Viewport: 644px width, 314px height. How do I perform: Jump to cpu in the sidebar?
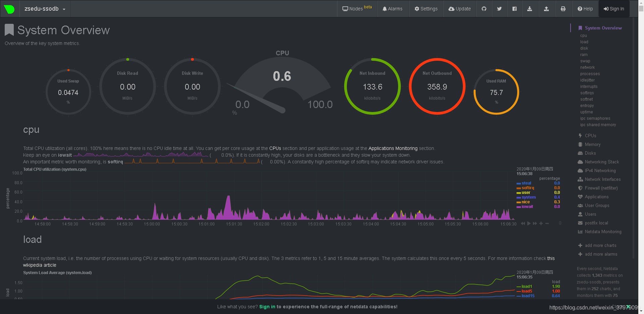click(x=584, y=36)
